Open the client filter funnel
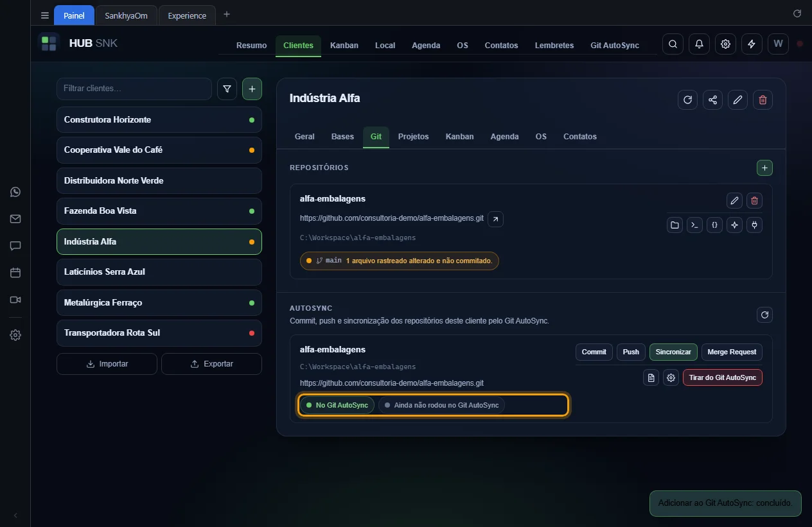The height and width of the screenshot is (527, 812). [x=227, y=89]
